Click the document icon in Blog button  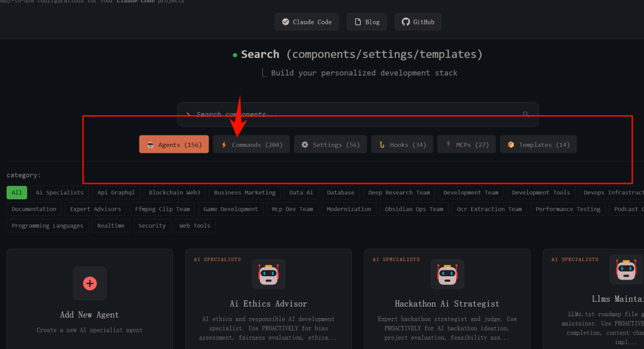358,22
